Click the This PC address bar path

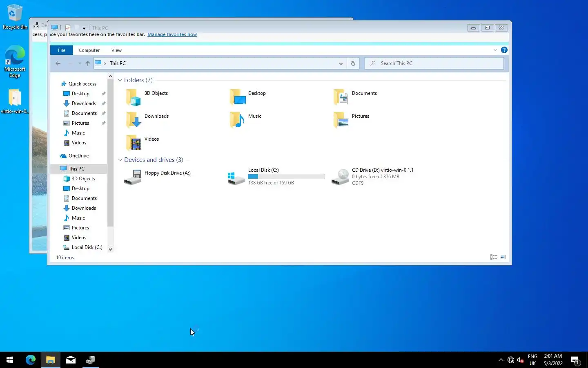point(118,63)
